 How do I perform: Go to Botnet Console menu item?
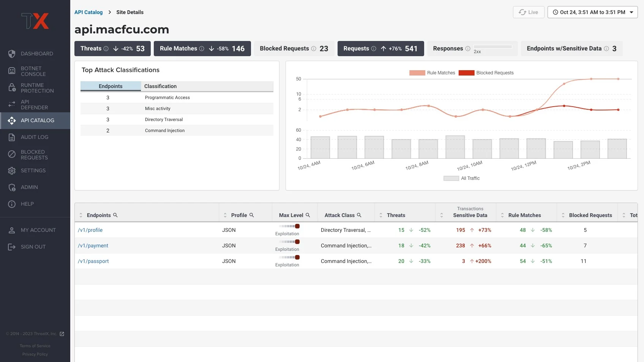pyautogui.click(x=35, y=71)
